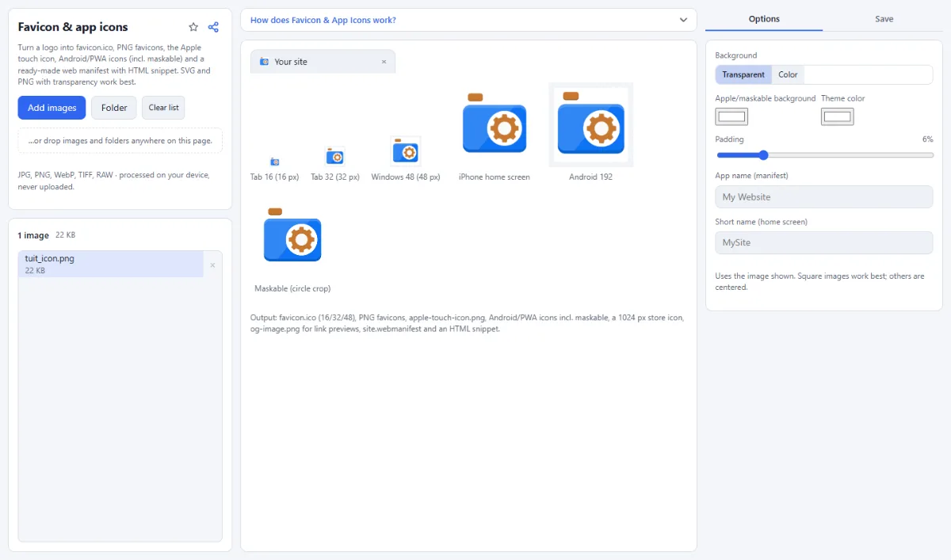Viewport: 951px width, 560px height.
Task: Select tuit_icon.png in the file list
Action: (x=111, y=264)
